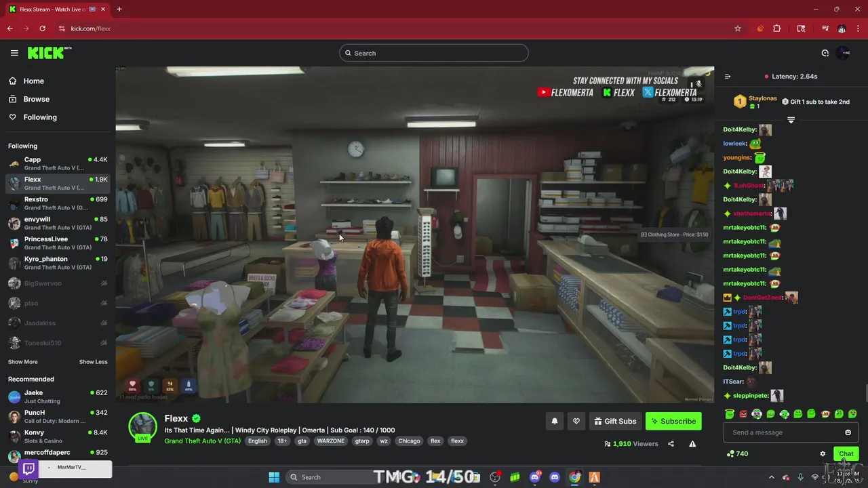Open the 740 channel points balance
Image resolution: width=868 pixels, height=488 pixels.
point(737,454)
